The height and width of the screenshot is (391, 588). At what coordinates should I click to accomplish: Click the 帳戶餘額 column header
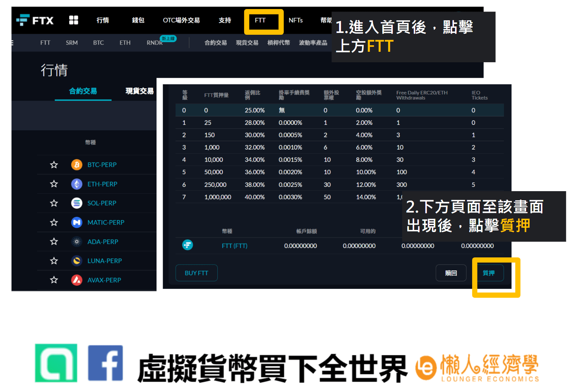tap(306, 231)
